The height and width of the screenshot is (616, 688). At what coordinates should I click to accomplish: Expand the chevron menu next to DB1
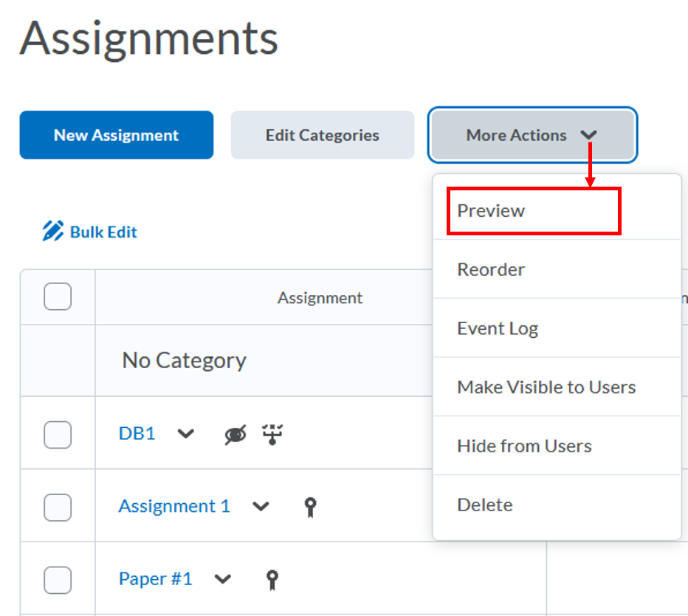pos(185,435)
